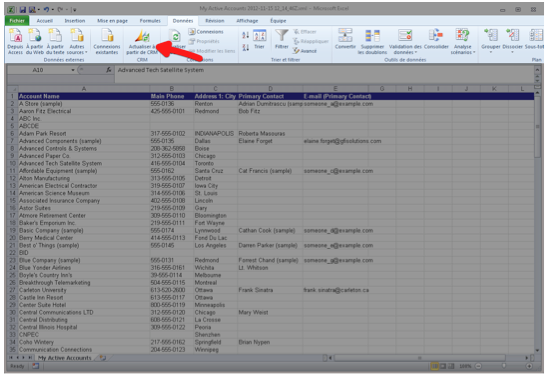Image resolution: width=550 pixels, height=377 pixels.
Task: Switch to the Accueil tab
Action: tap(45, 21)
